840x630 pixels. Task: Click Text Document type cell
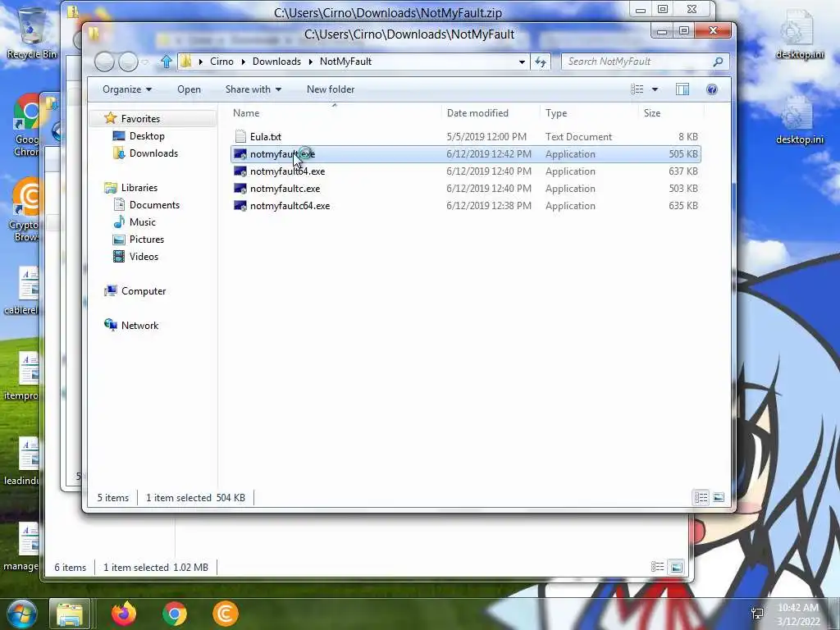[578, 137]
